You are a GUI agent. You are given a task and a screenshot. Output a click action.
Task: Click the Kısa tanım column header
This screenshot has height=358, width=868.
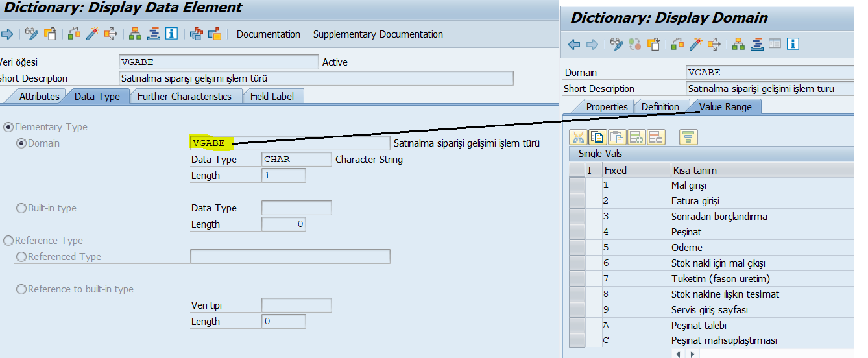[x=763, y=170]
